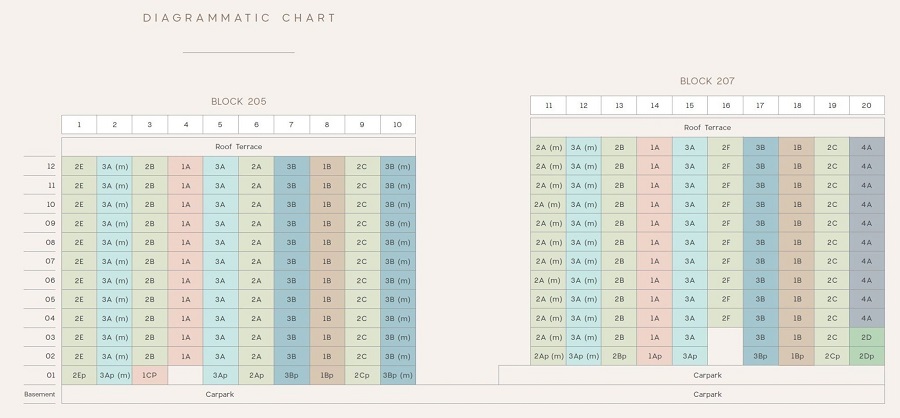Click the BLOCK 205 heading

click(238, 101)
